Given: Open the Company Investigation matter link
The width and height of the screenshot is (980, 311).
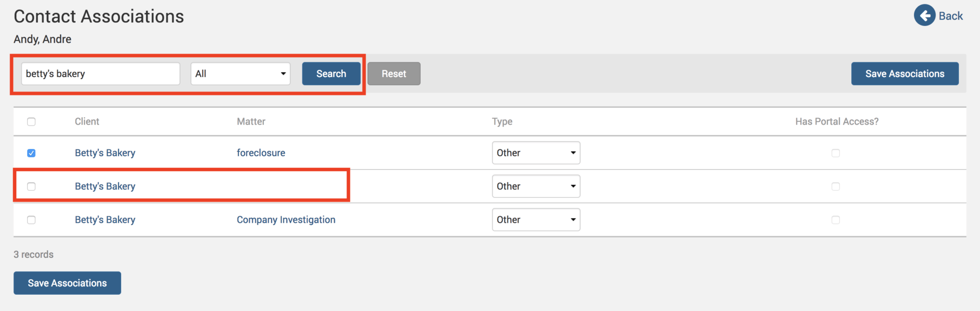Looking at the screenshot, I should coord(286,219).
